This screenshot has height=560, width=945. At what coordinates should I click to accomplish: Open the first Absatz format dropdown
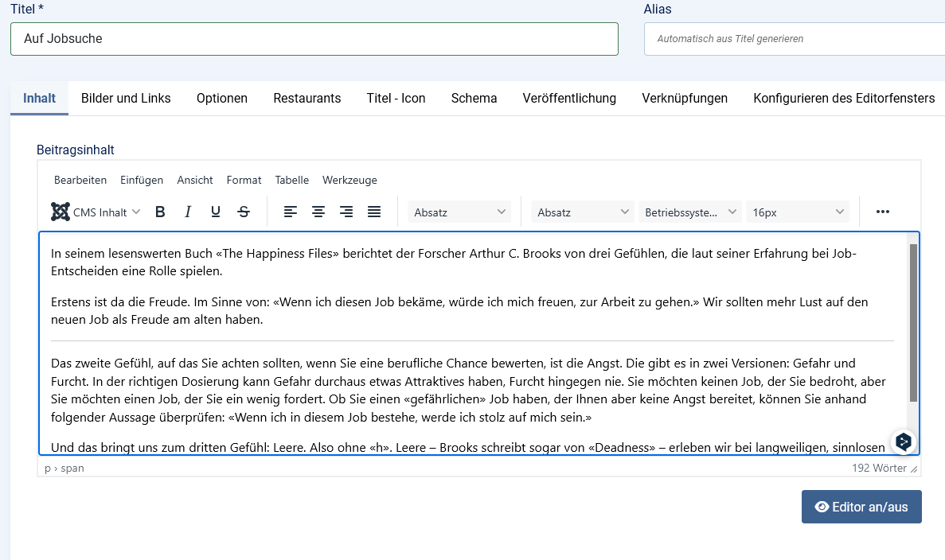click(459, 212)
